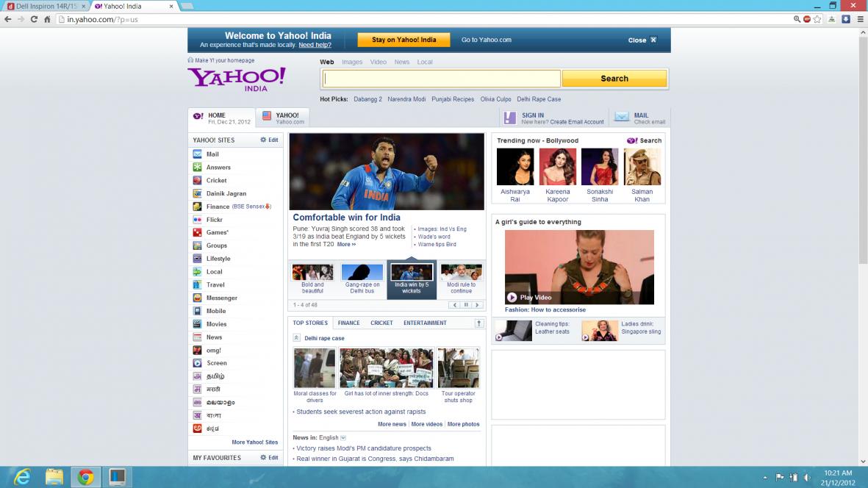Click the Stay on Yahoo! India button

click(403, 40)
